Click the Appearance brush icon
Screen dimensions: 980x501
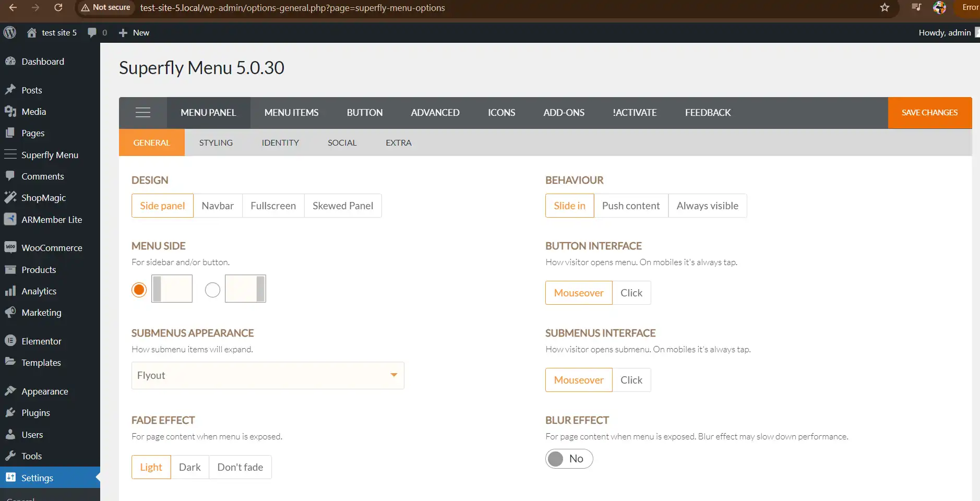pos(10,391)
